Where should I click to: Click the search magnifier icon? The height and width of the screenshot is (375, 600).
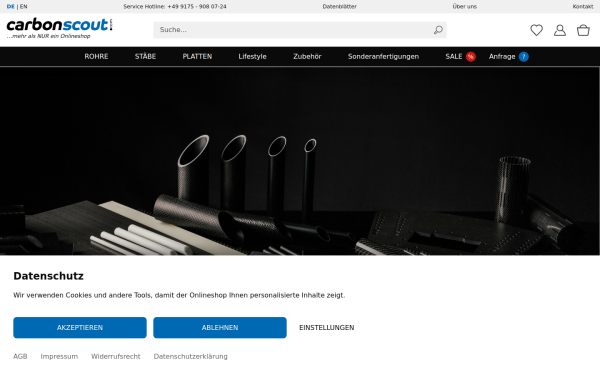[x=438, y=30]
